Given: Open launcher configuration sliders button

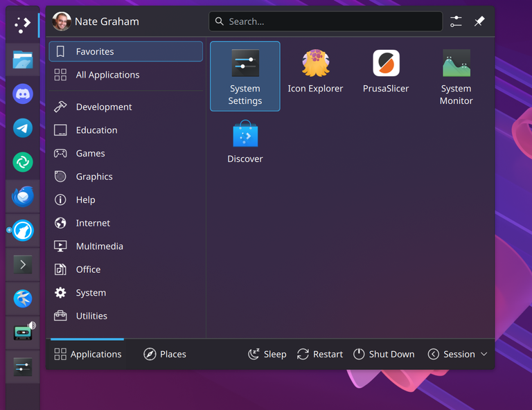Looking at the screenshot, I should click(x=456, y=21).
